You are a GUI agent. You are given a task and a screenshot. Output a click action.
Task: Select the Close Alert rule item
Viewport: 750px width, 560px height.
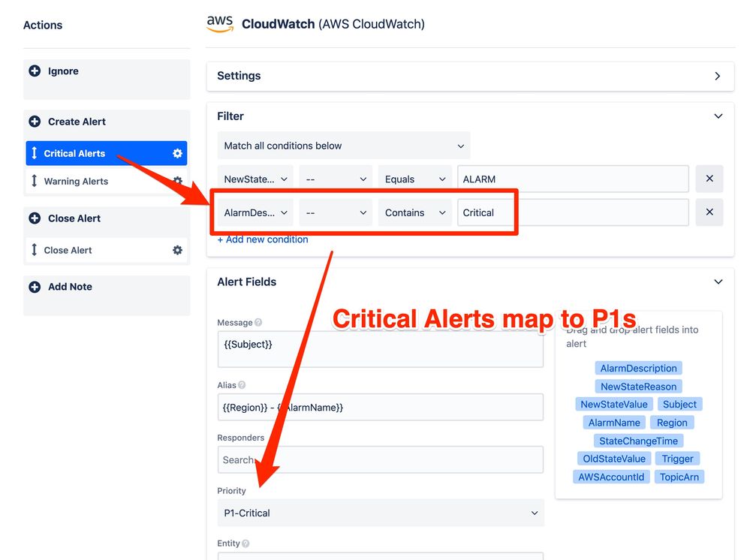point(106,250)
